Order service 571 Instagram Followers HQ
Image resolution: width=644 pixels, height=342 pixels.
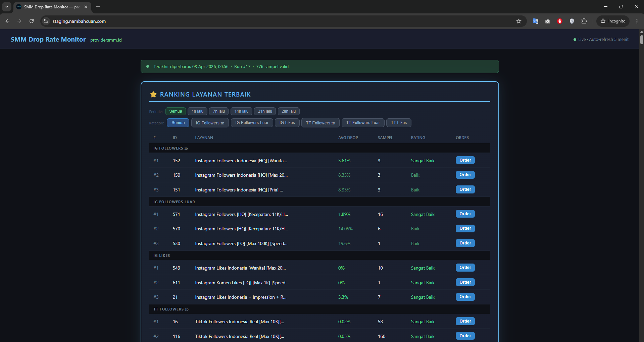[x=465, y=214]
